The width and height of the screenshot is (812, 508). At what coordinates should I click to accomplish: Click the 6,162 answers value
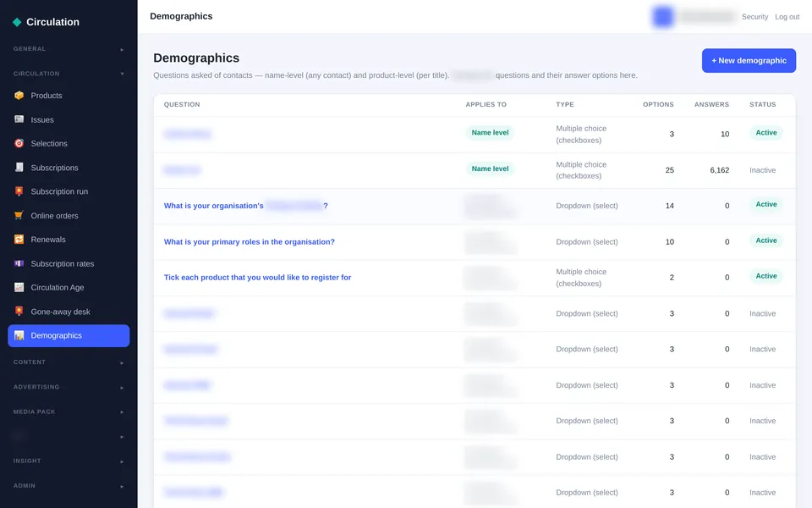tap(719, 170)
